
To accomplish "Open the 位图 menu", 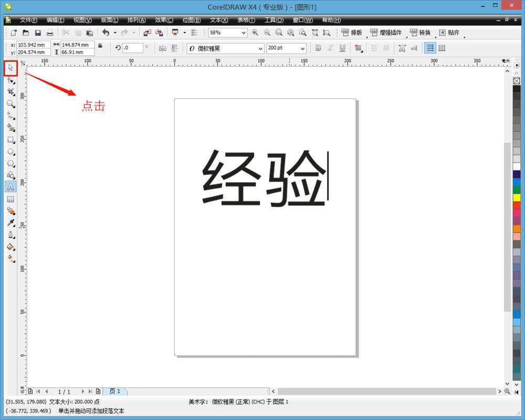I will (x=191, y=20).
